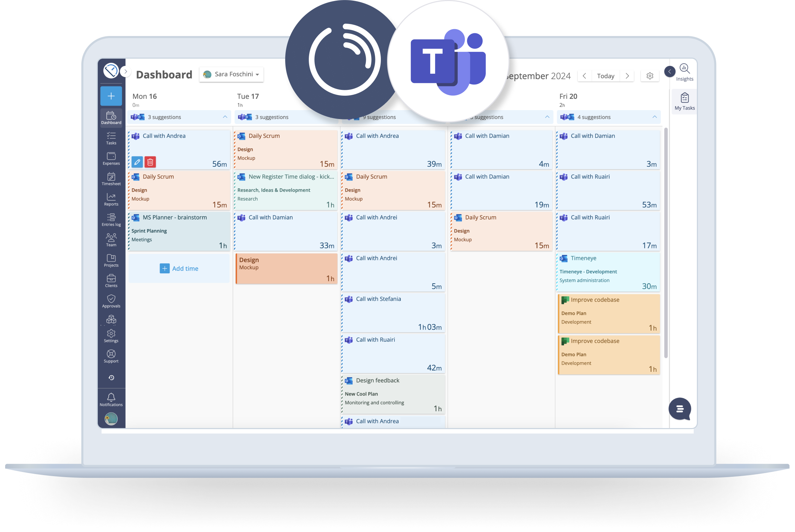Select the Call with Damian 19m suggestion
The width and height of the screenshot is (795, 532).
pos(501,190)
